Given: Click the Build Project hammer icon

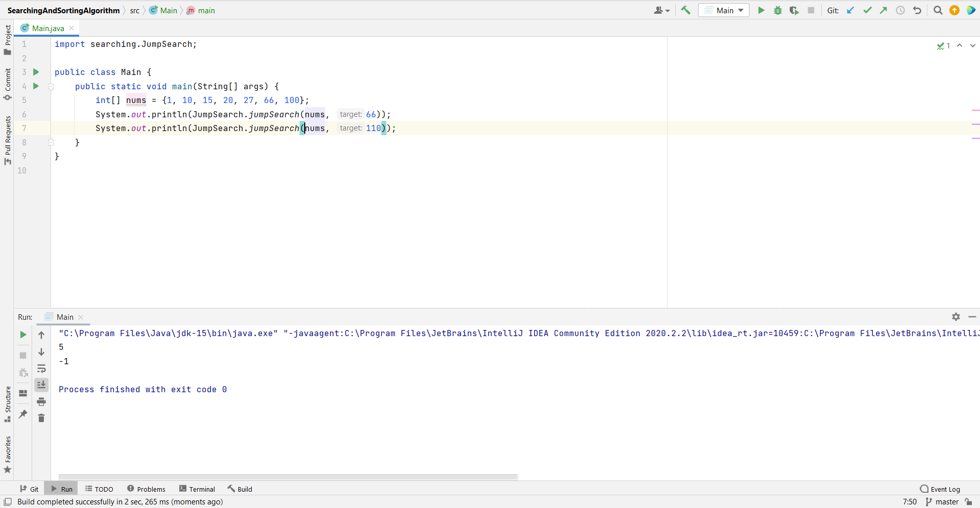Looking at the screenshot, I should pos(685,10).
